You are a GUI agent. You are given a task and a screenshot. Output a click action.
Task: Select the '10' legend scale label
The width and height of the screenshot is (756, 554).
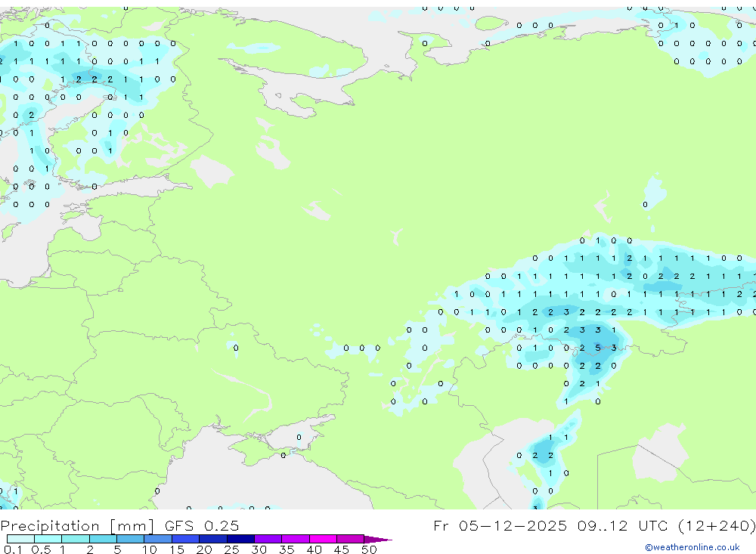(150, 549)
